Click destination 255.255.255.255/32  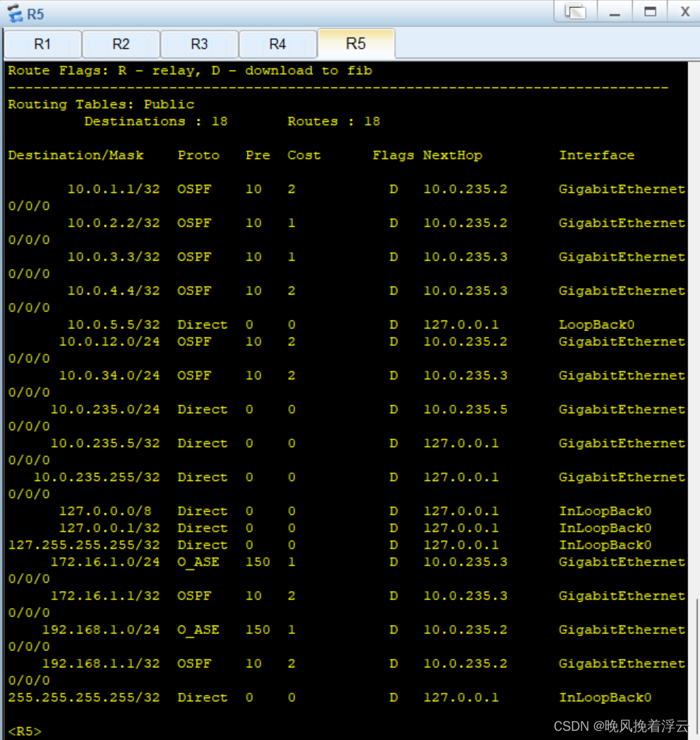(x=84, y=698)
